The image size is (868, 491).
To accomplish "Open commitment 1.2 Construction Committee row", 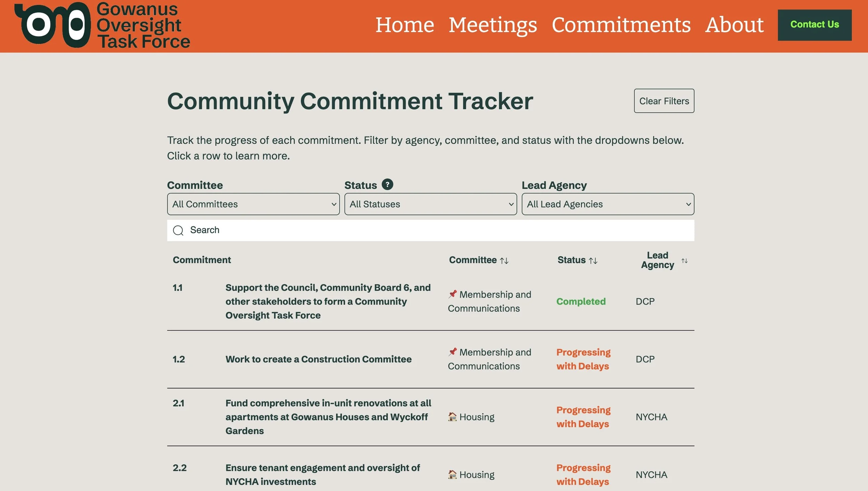I will (x=431, y=359).
